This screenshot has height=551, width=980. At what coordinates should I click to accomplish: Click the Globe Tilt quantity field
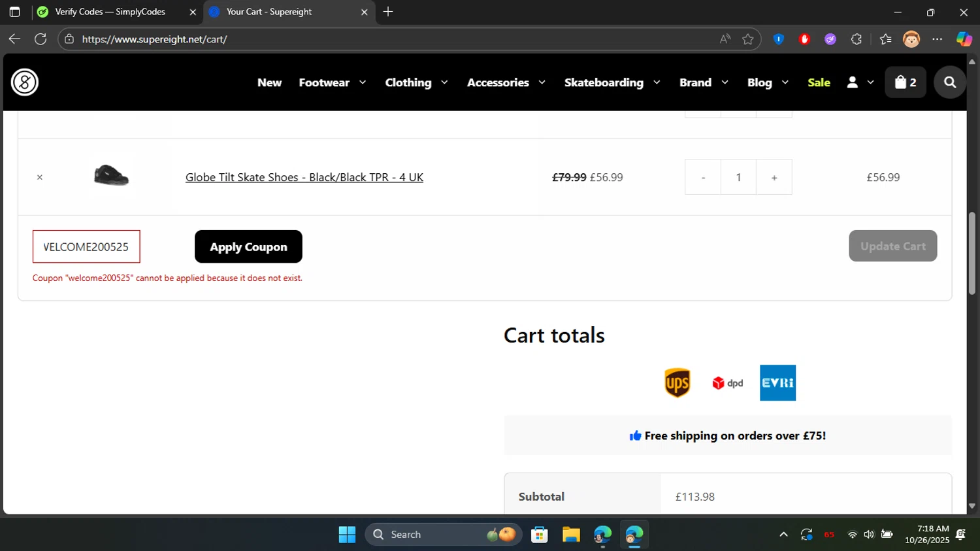pos(738,177)
